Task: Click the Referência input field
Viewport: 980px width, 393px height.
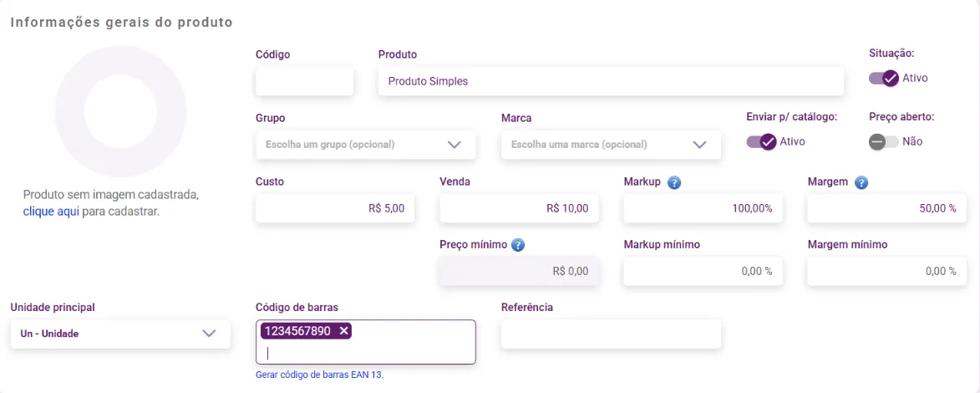Action: click(x=611, y=334)
